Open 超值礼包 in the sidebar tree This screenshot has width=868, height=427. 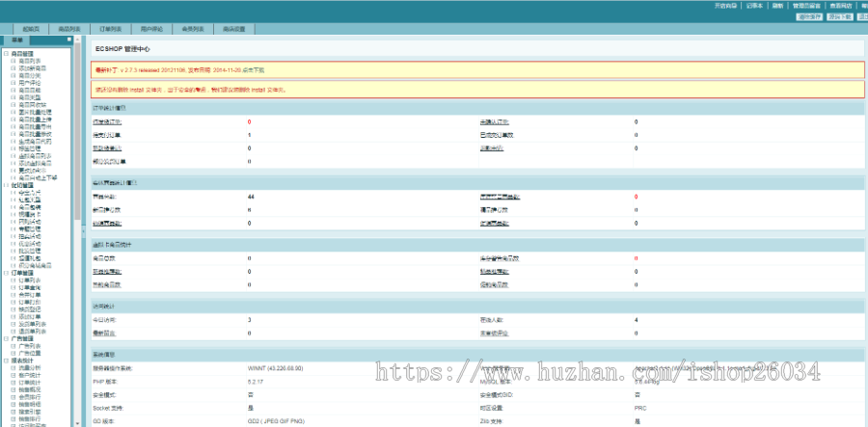point(29,258)
